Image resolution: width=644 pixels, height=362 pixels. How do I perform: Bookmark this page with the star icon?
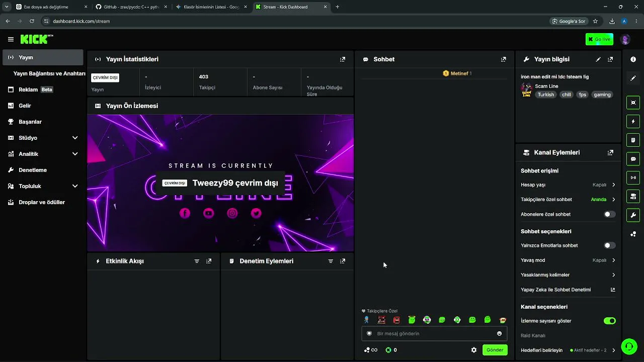(595, 21)
